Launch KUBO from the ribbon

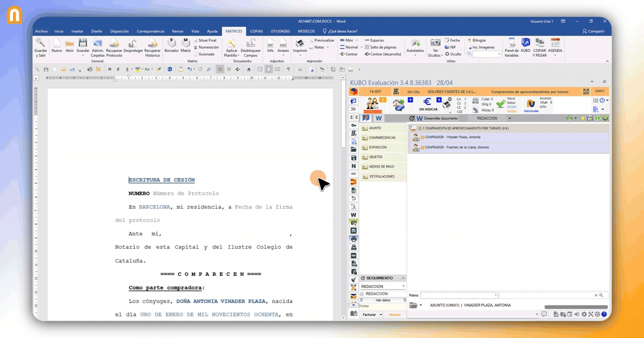pyautogui.click(x=526, y=45)
